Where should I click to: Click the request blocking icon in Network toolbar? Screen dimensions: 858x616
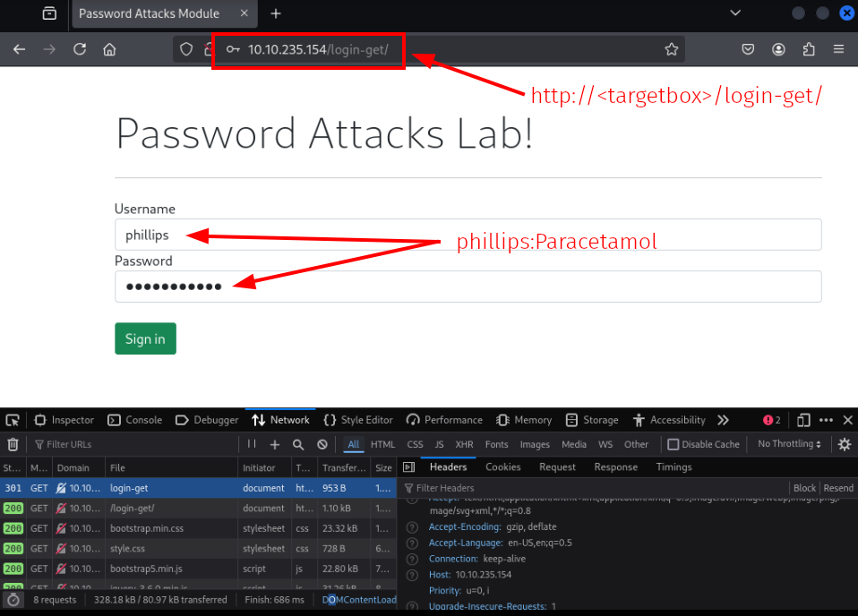(322, 444)
